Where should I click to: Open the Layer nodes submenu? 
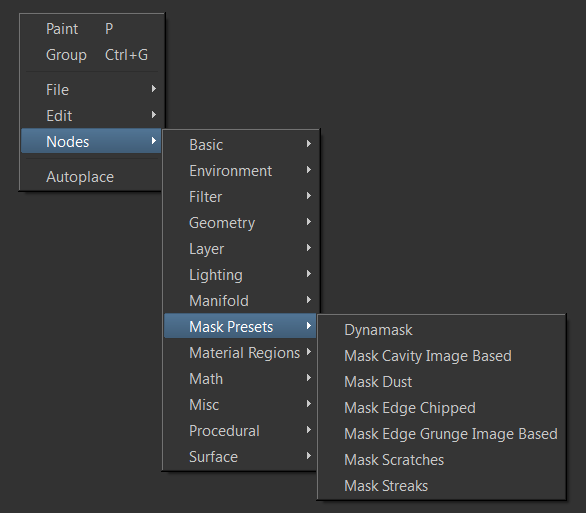pyautogui.click(x=241, y=249)
